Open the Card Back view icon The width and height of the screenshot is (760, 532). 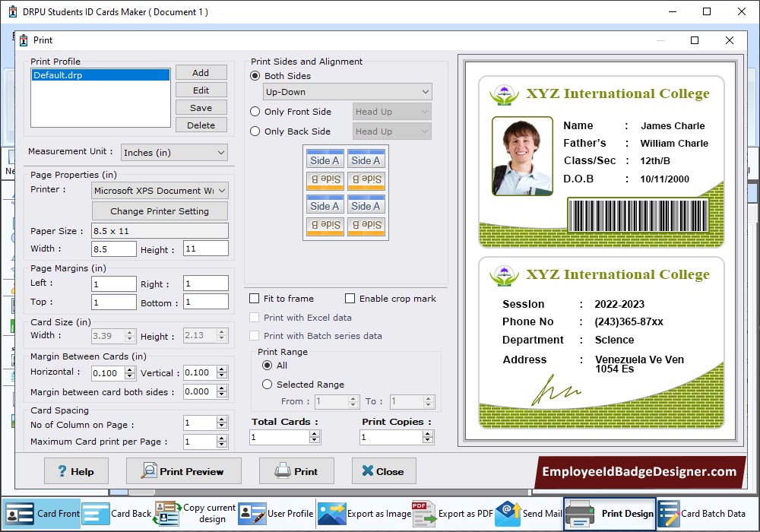tap(96, 514)
